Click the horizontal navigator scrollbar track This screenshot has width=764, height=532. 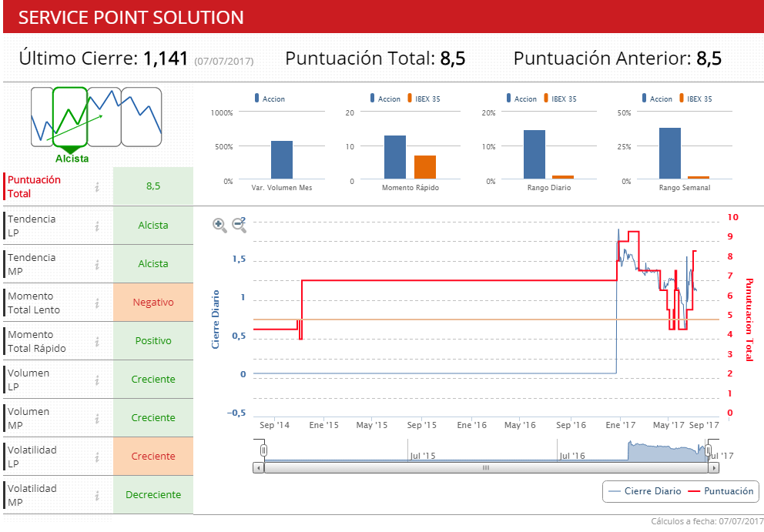coord(486,467)
